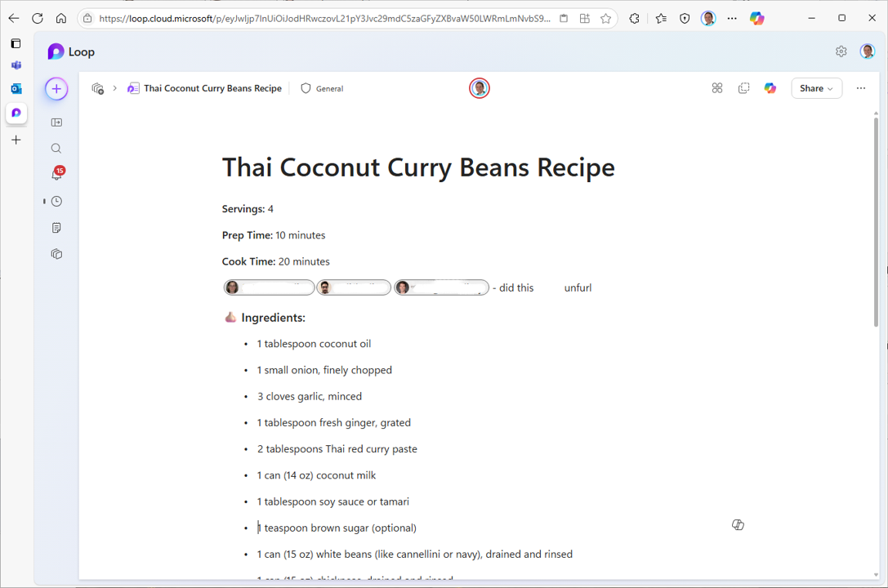Open notifications bell with 15 badge
The height and width of the screenshot is (588, 888).
(57, 174)
